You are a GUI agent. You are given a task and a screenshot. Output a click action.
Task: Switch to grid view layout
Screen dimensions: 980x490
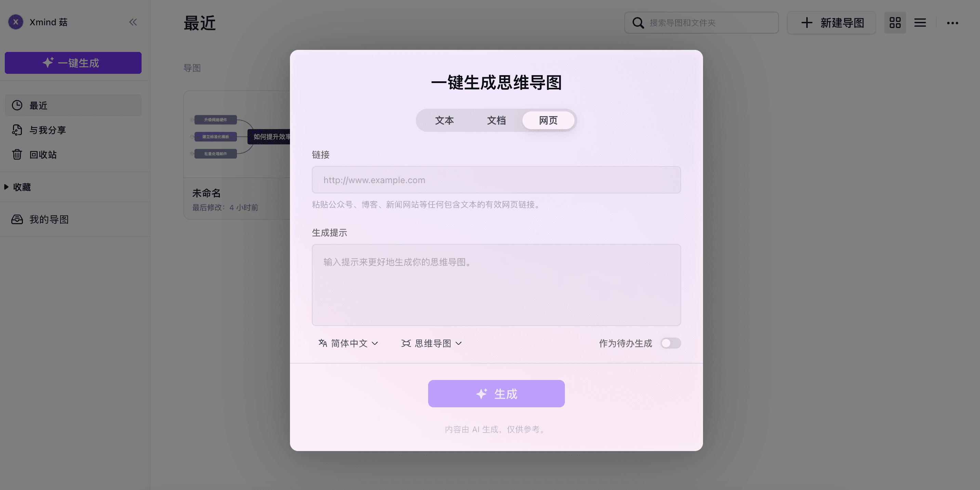point(895,23)
